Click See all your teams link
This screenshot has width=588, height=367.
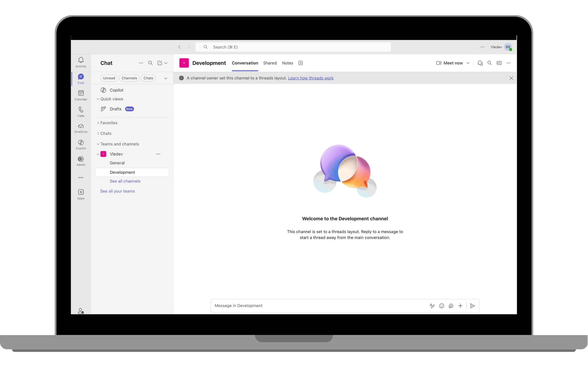(118, 191)
